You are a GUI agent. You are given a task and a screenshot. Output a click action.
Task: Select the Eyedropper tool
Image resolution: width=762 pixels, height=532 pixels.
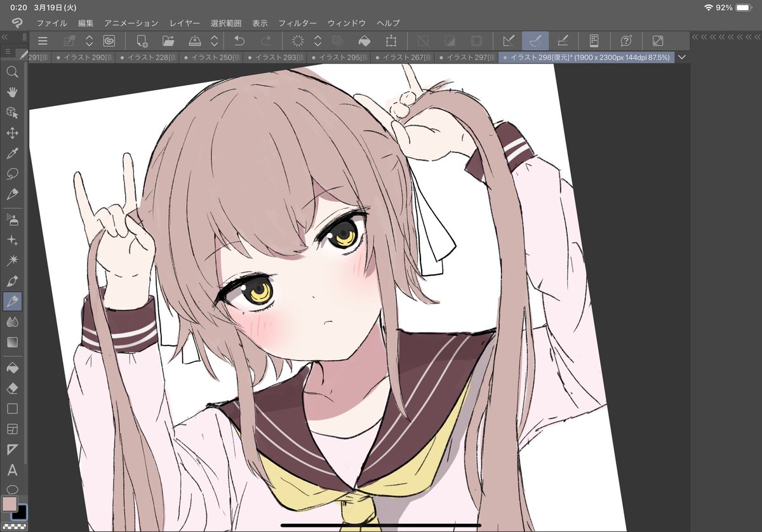(12, 153)
